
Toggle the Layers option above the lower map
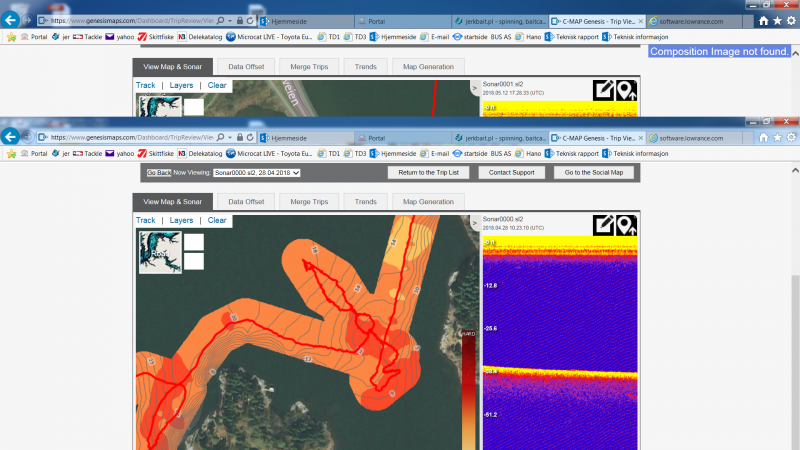(181, 220)
